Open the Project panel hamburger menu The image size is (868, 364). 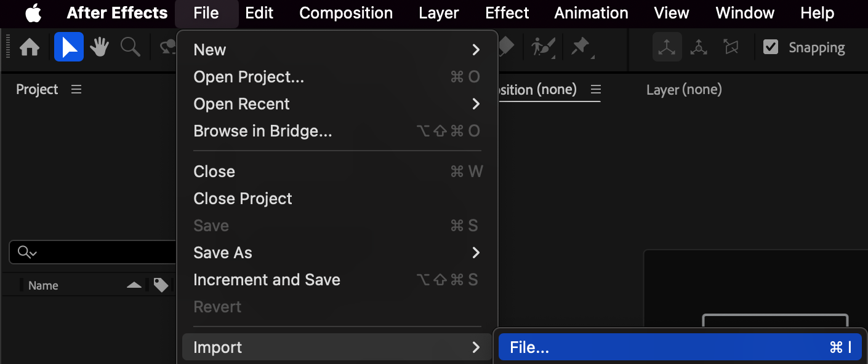76,90
